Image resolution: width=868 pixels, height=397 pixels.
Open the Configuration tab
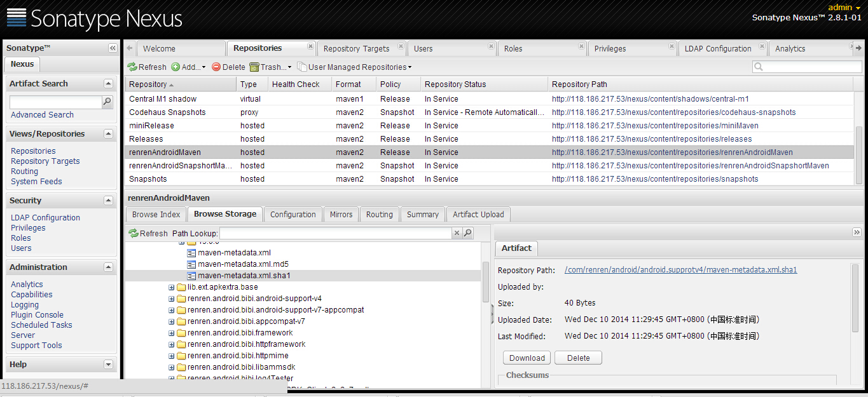293,215
